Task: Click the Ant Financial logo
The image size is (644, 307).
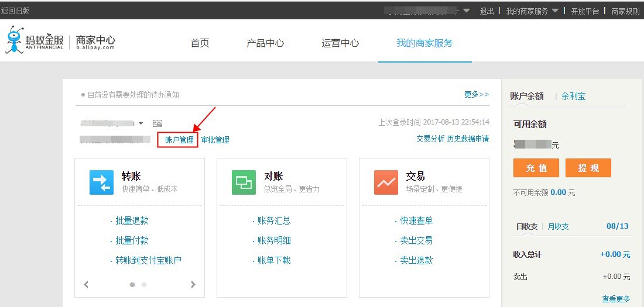Action: point(35,40)
